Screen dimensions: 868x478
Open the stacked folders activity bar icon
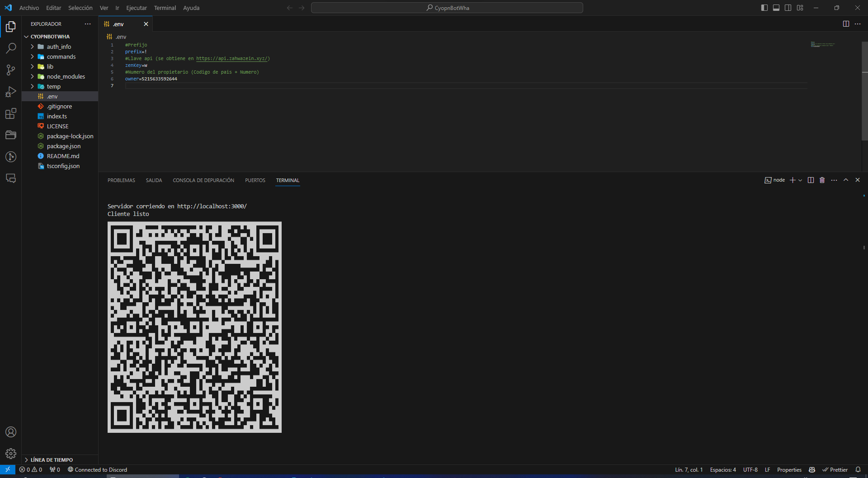tap(11, 135)
